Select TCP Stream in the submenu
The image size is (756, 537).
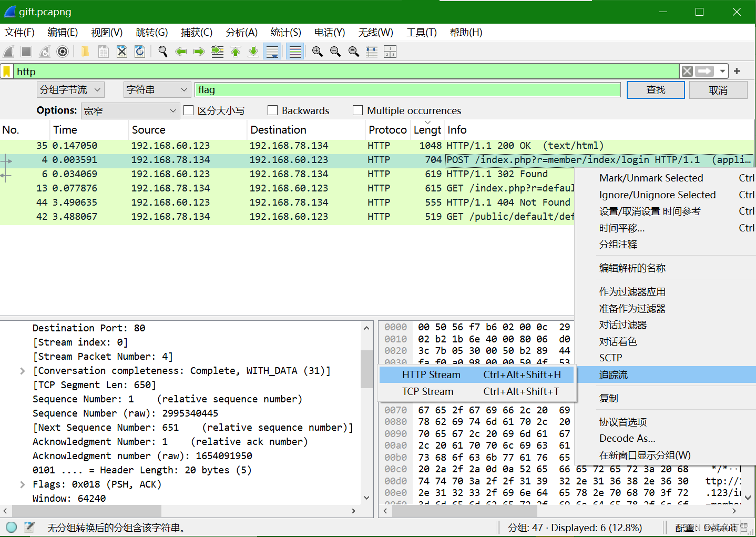(477, 392)
